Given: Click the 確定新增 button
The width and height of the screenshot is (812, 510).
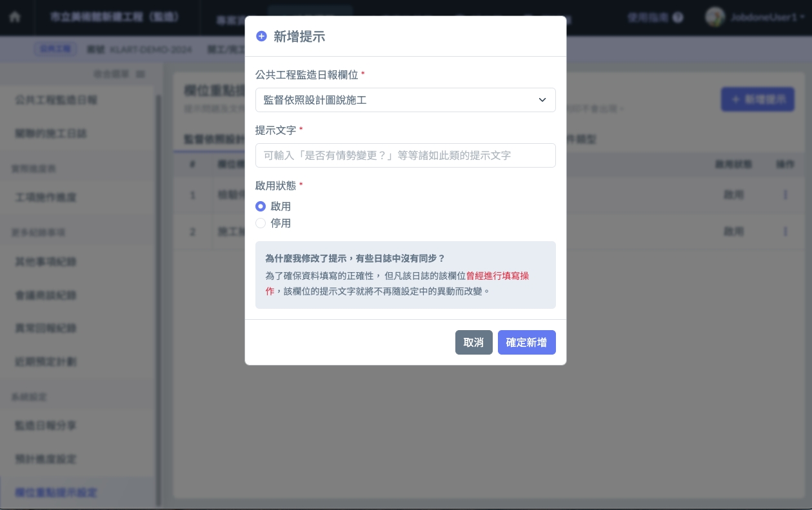Looking at the screenshot, I should [x=526, y=342].
